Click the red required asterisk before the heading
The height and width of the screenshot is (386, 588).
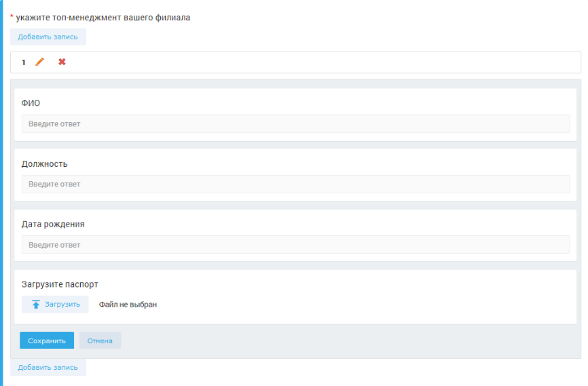point(12,17)
